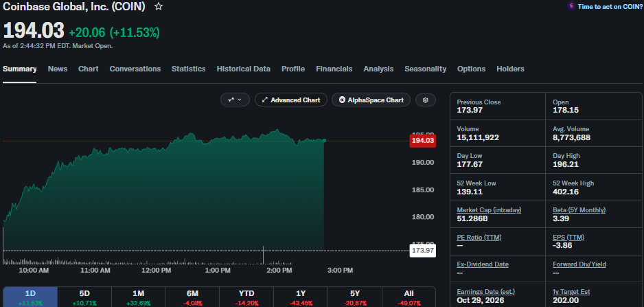This screenshot has width=644, height=307.
Task: Click 52 Week High value 402.16
Action: pyautogui.click(x=566, y=192)
